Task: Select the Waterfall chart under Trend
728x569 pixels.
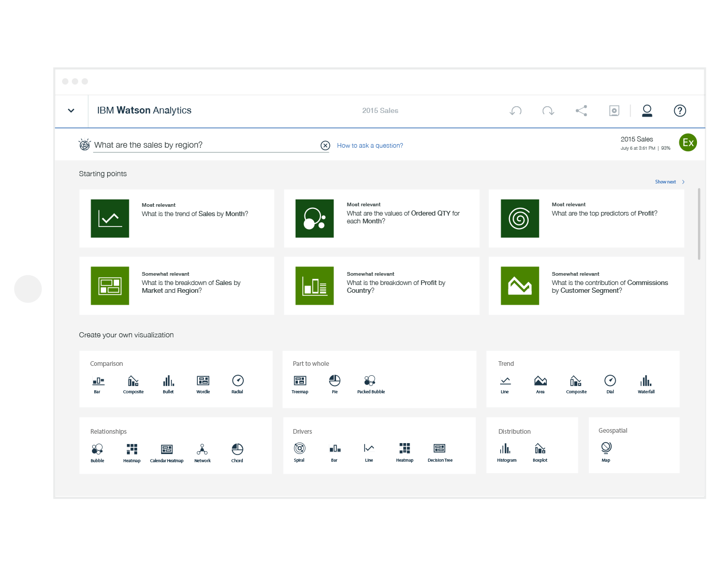Action: pyautogui.click(x=646, y=384)
